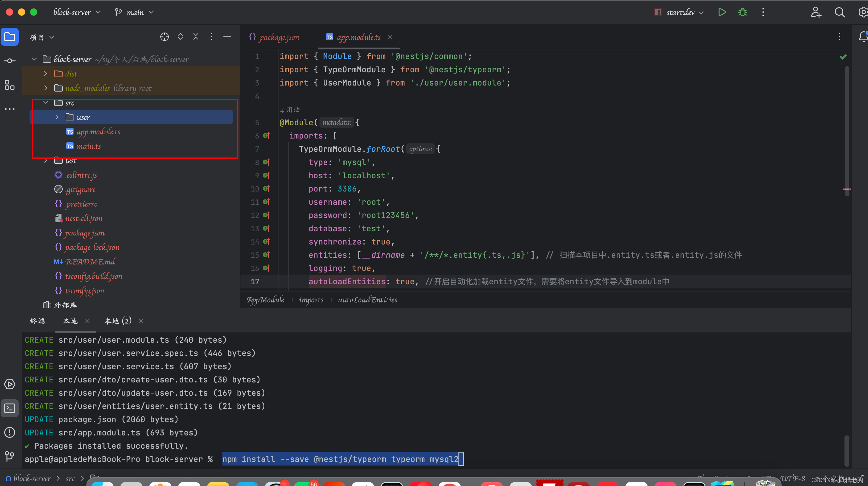Expand the user folder
This screenshot has height=486, width=868.
57,117
